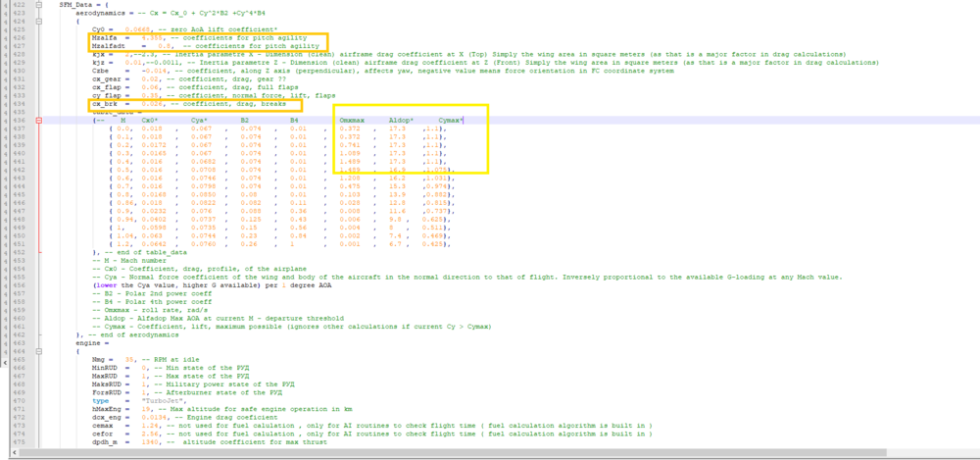Screen dimensions: 980x460
Task: Click the ForsRUD variable name
Action: click(x=106, y=392)
